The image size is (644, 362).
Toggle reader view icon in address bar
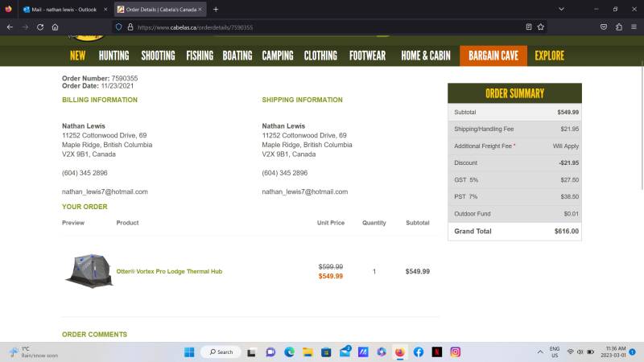click(x=529, y=27)
